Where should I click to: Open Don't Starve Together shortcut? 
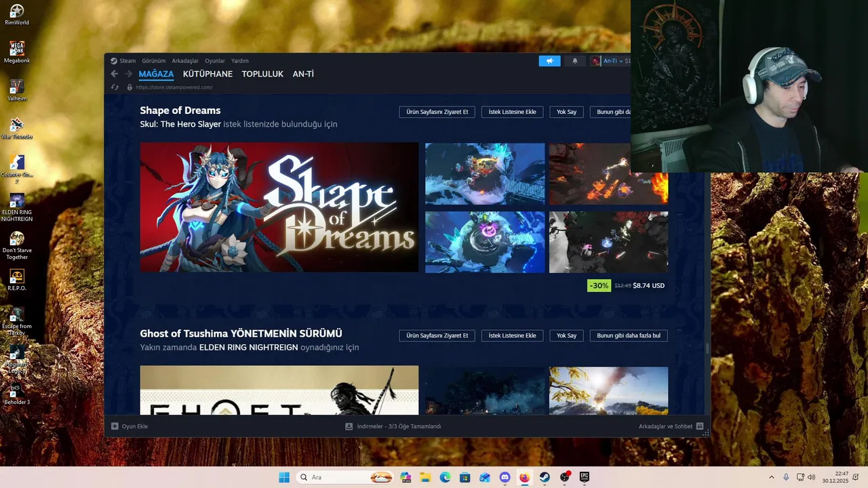(x=17, y=245)
